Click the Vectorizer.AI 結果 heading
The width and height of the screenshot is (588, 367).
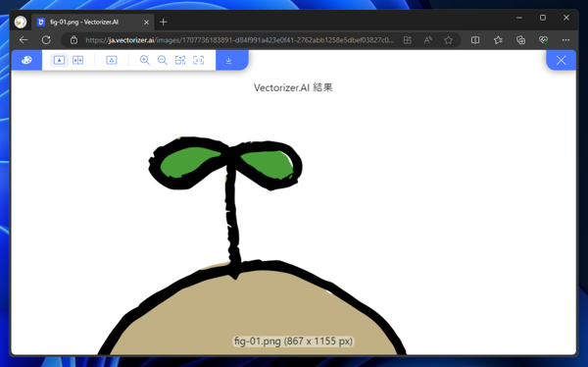pos(293,87)
